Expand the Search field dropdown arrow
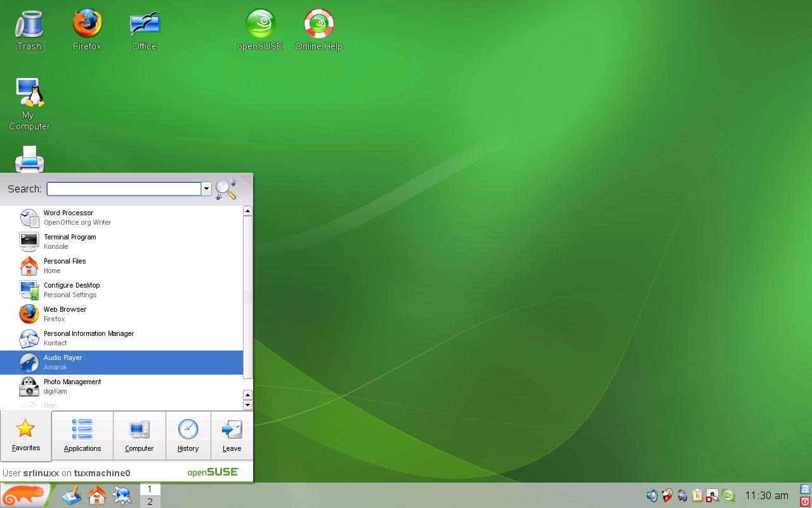Screen dimensions: 812x508 click(206, 189)
